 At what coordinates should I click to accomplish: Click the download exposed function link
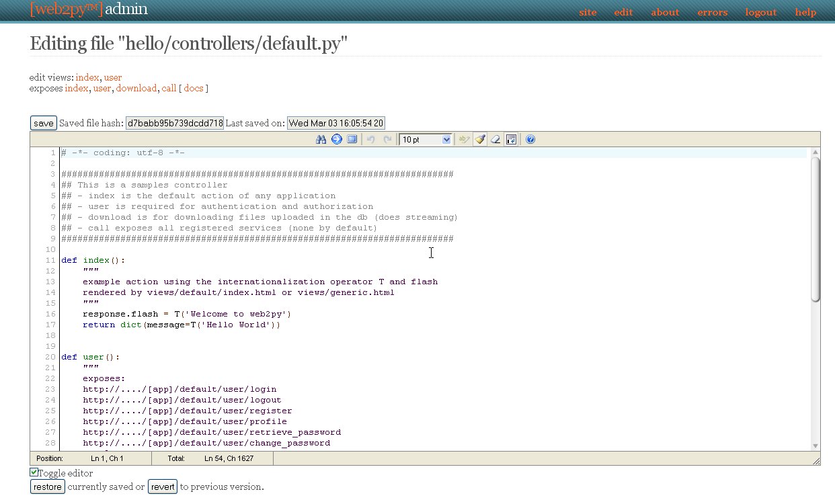[136, 88]
